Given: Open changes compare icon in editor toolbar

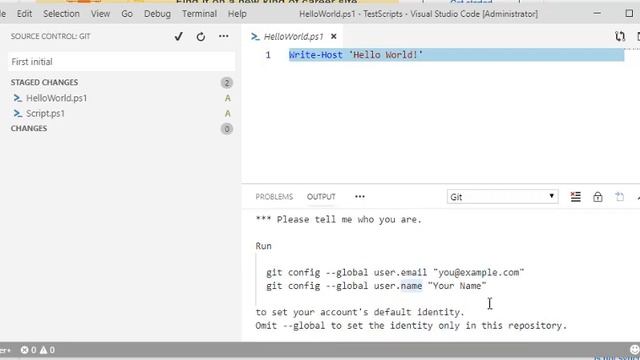Looking at the screenshot, I should (620, 36).
